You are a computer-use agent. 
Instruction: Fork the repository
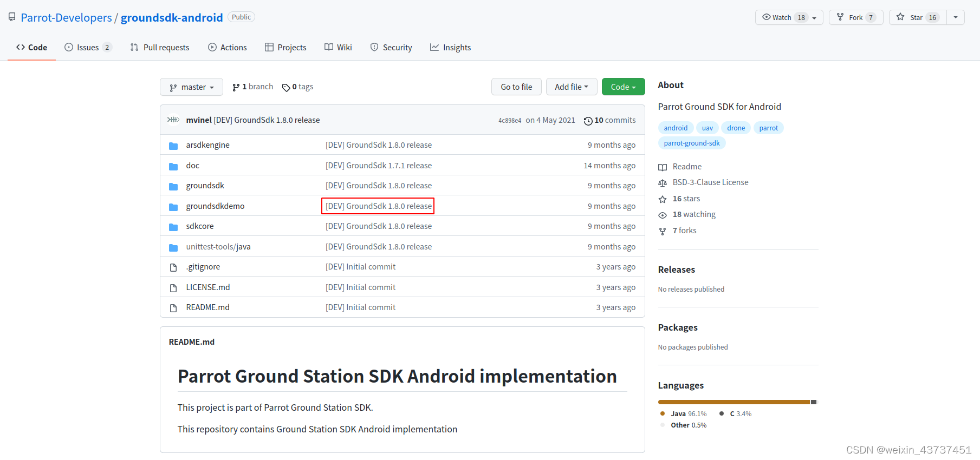click(856, 17)
